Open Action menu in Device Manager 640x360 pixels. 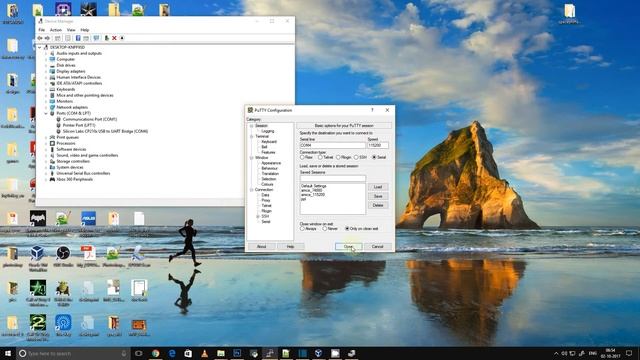pos(56,30)
